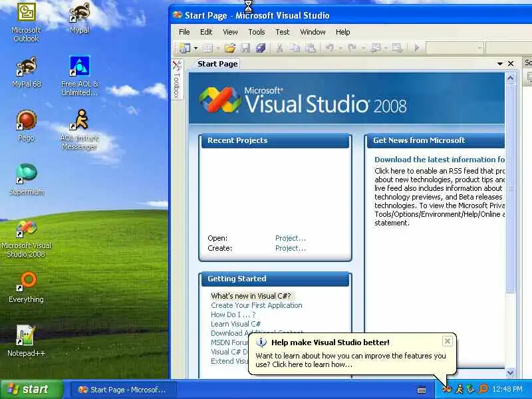532x399 pixels.
Task: Click the Open File folder icon
Action: [x=230, y=48]
